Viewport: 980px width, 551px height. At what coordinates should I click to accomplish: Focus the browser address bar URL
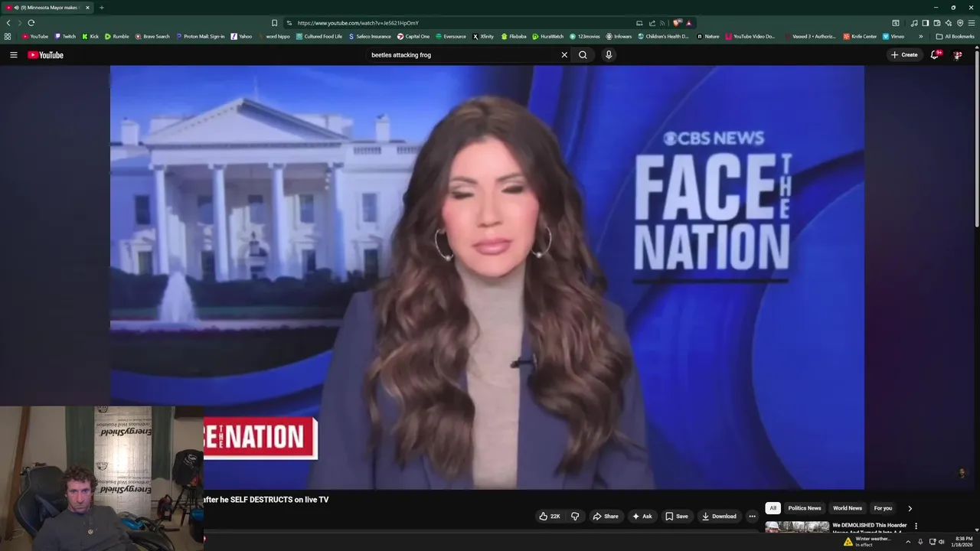[358, 23]
